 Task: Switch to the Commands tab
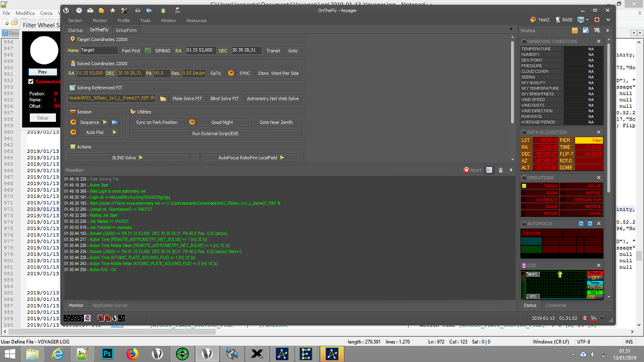click(x=556, y=305)
